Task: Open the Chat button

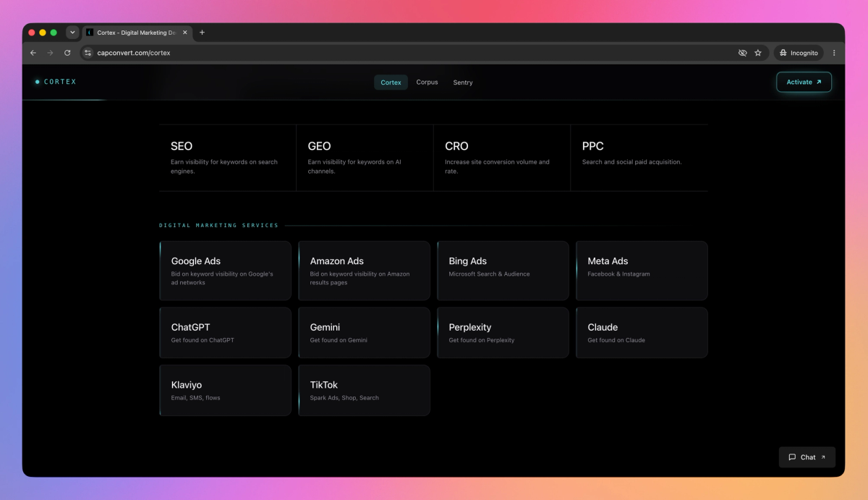Action: 807,457
